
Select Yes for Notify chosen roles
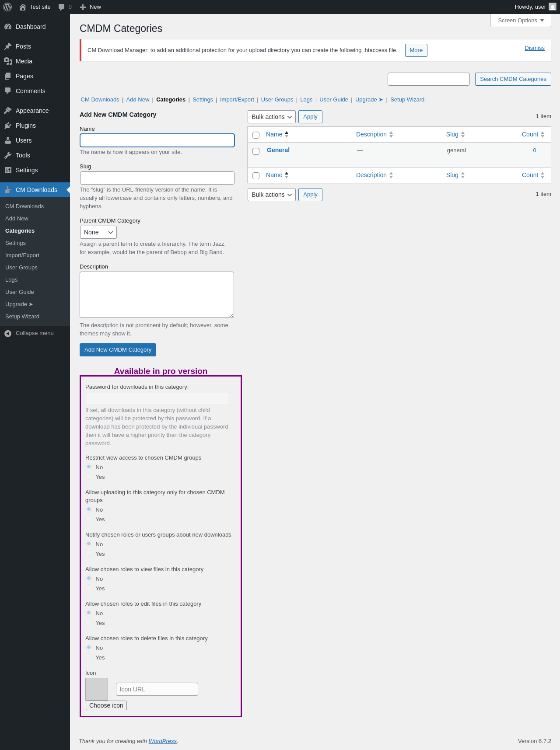pos(89,553)
